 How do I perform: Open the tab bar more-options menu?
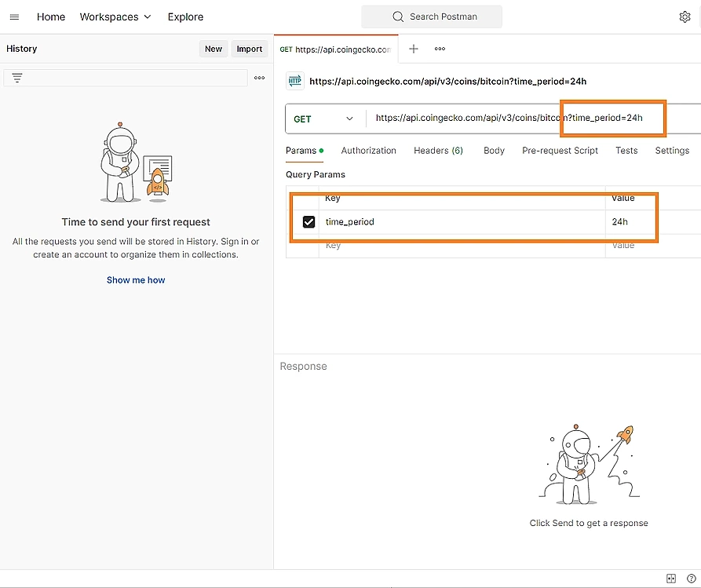pos(440,49)
